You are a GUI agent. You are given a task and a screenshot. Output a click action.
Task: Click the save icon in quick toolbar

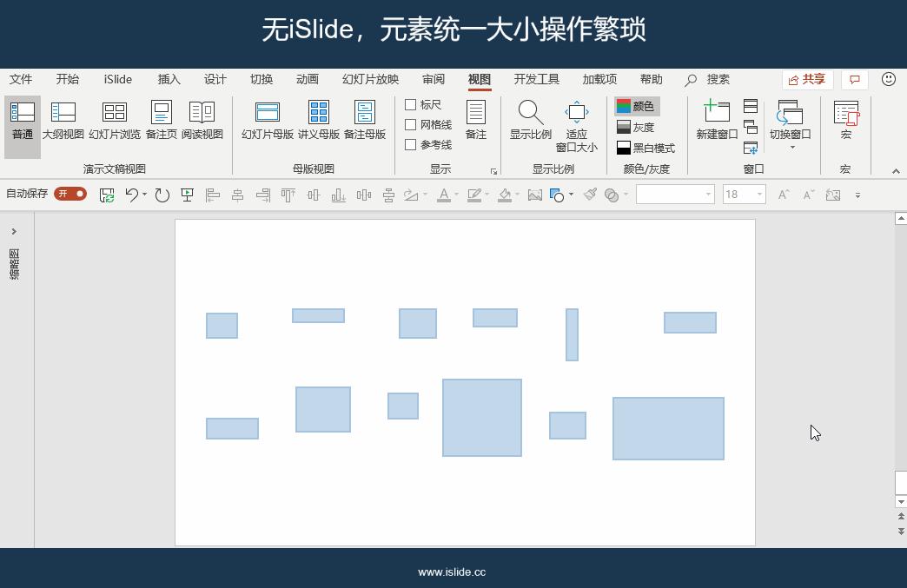(x=107, y=195)
